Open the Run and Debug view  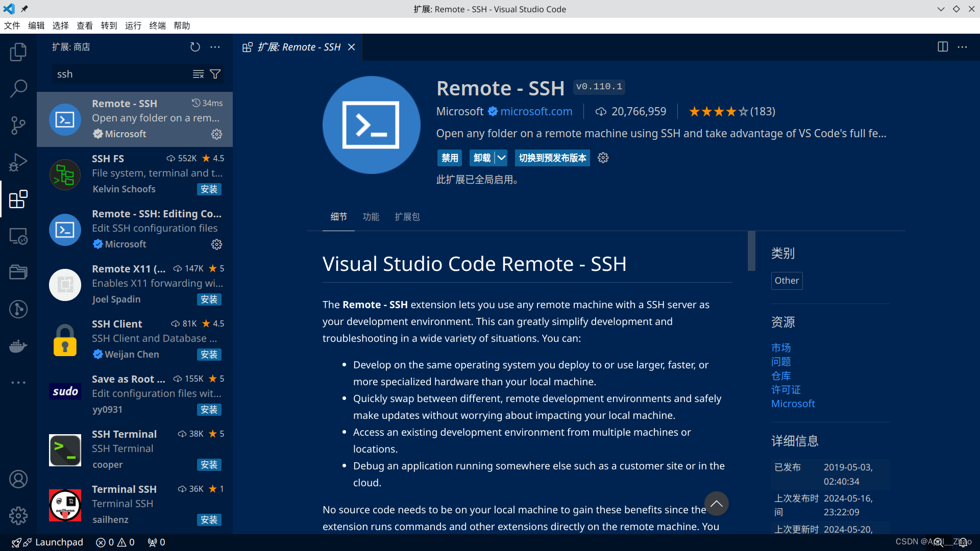(18, 162)
